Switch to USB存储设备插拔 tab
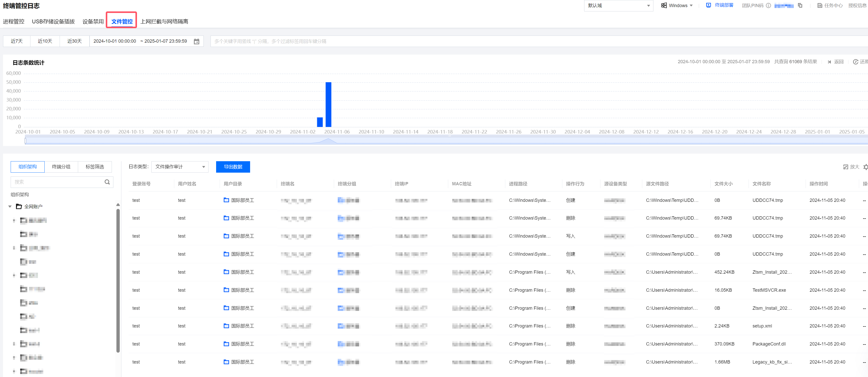The width and height of the screenshot is (868, 377). pyautogui.click(x=53, y=21)
